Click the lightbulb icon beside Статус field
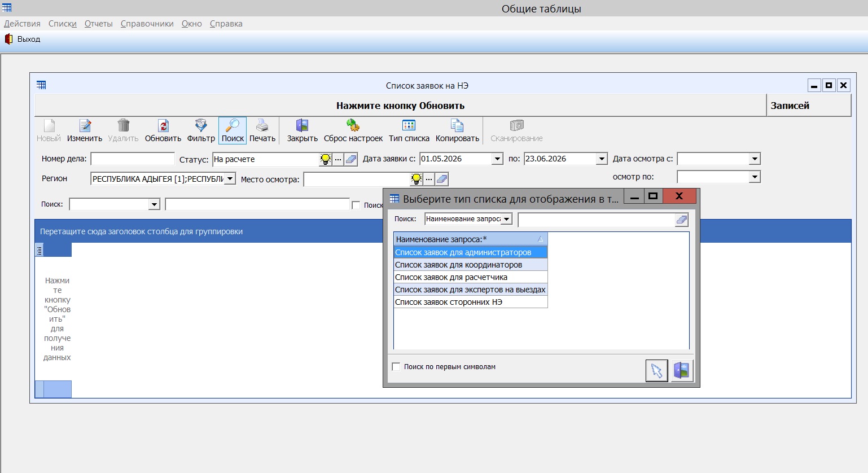The image size is (868, 473). 326,159
